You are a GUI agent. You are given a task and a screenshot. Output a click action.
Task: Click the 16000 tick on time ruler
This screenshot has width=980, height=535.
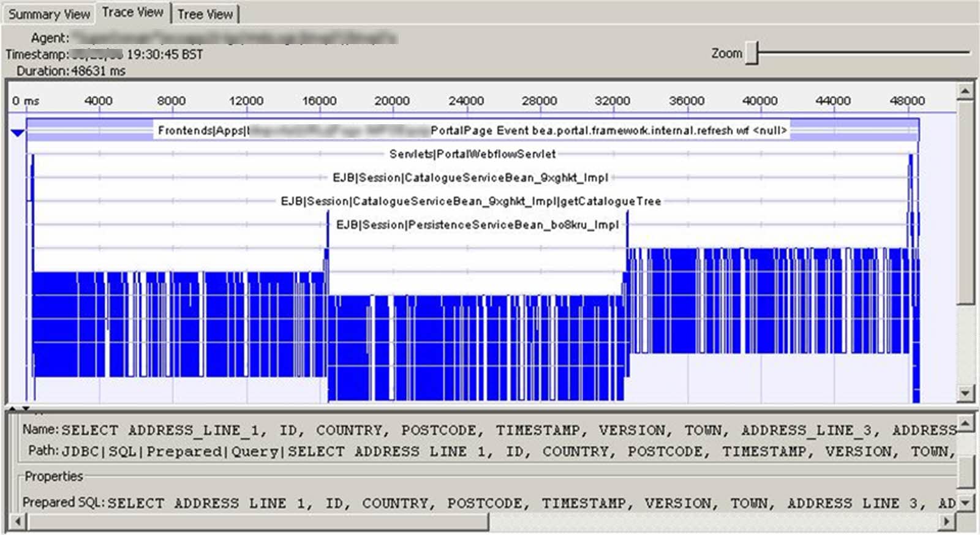(x=319, y=100)
